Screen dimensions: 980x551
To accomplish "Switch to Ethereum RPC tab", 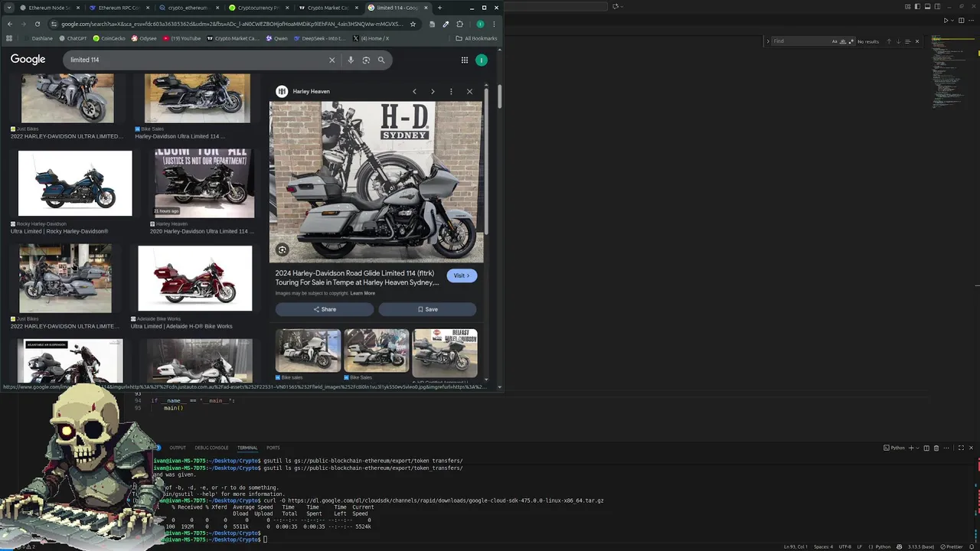I will coord(119,8).
